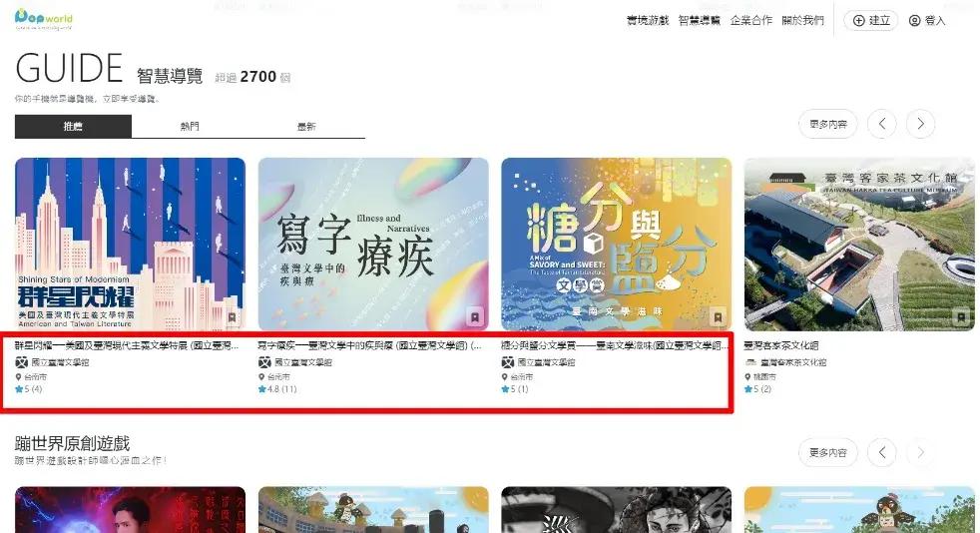Bookmark the 臺灣客家茶文化館 guide card
Screen dimensions: 980x533
coord(961,317)
